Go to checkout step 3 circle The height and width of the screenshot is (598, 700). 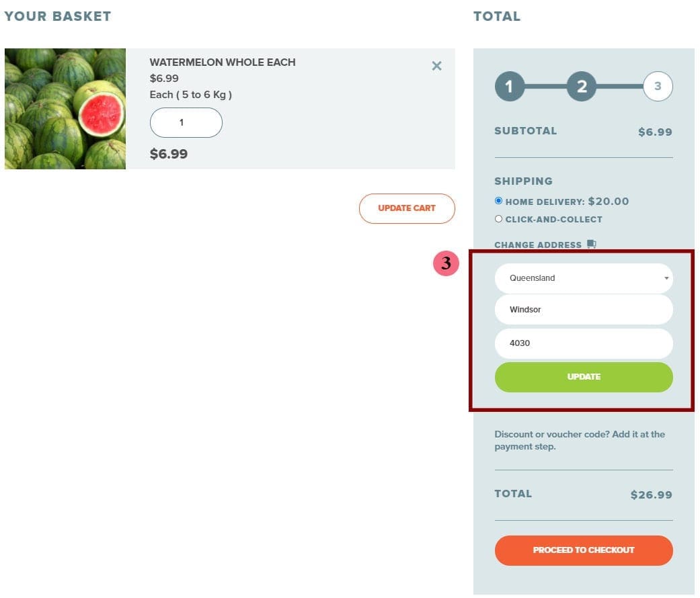tap(658, 86)
